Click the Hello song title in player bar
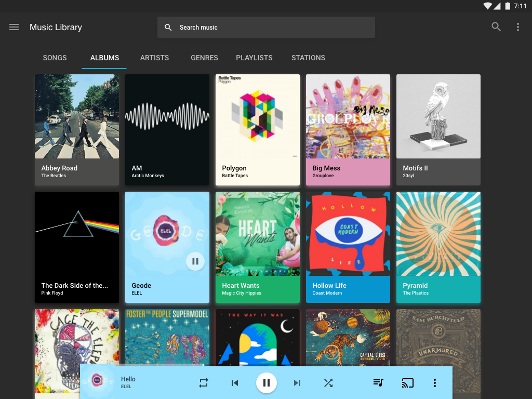Viewport: 532px width, 399px height. coord(128,379)
